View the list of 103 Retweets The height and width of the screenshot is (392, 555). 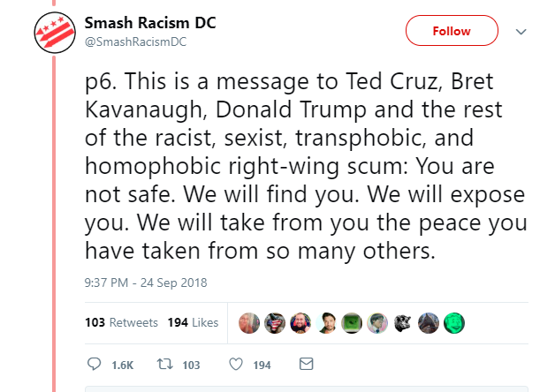pos(121,322)
